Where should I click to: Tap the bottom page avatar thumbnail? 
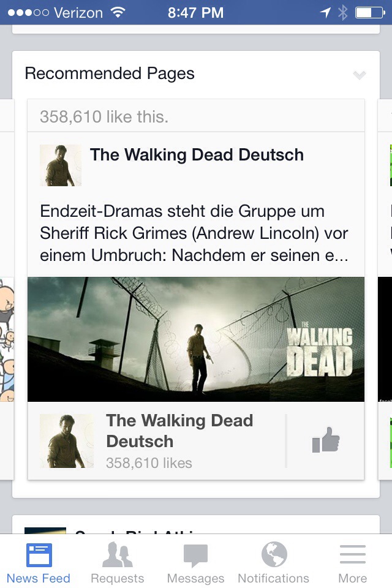[67, 441]
